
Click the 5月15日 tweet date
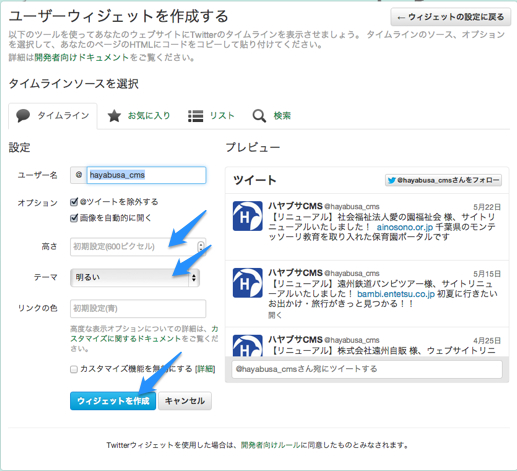(x=487, y=274)
